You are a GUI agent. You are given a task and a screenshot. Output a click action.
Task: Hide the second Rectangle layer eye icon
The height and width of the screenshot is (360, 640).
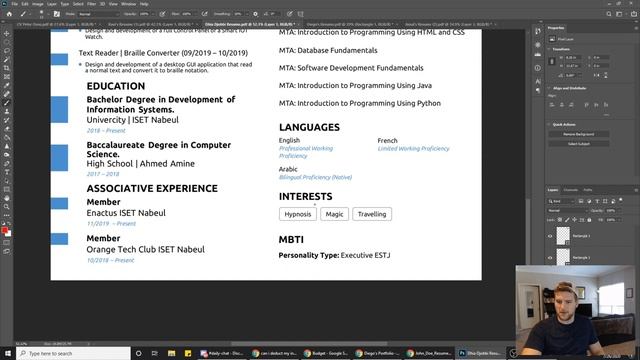click(550, 258)
